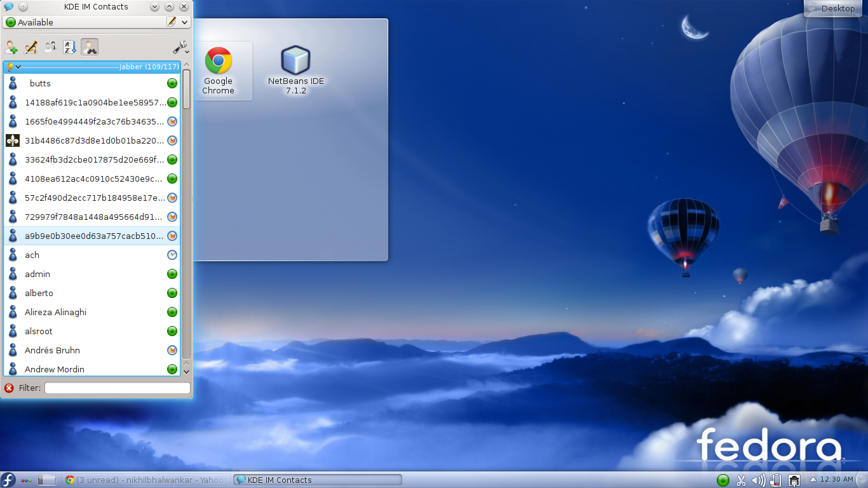Click the online status icon for butts
This screenshot has width=868, height=488.
click(x=172, y=83)
